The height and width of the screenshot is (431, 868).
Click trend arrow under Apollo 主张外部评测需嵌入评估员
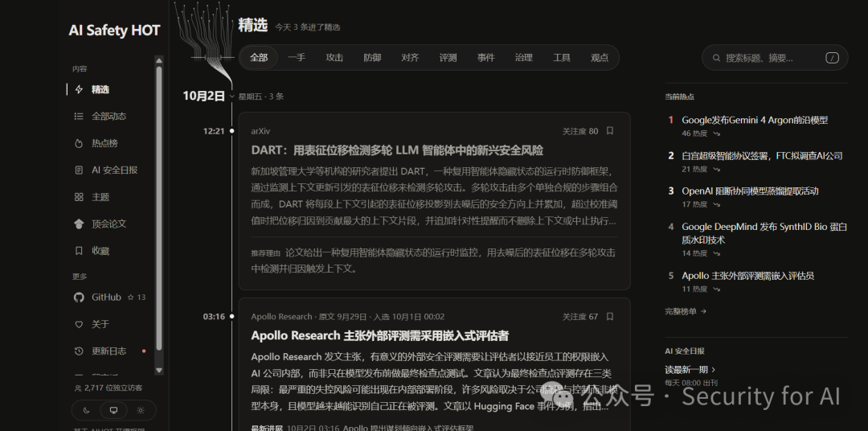716,289
